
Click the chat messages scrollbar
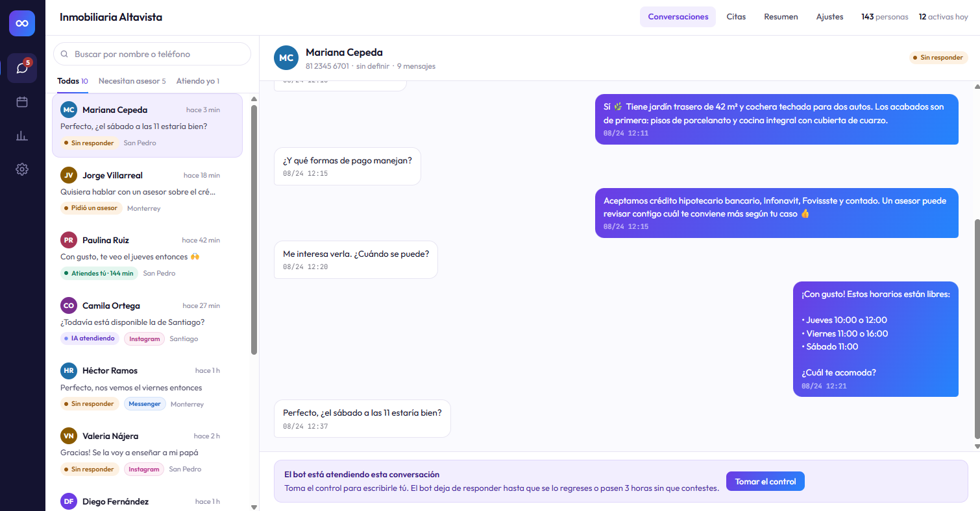(977, 329)
